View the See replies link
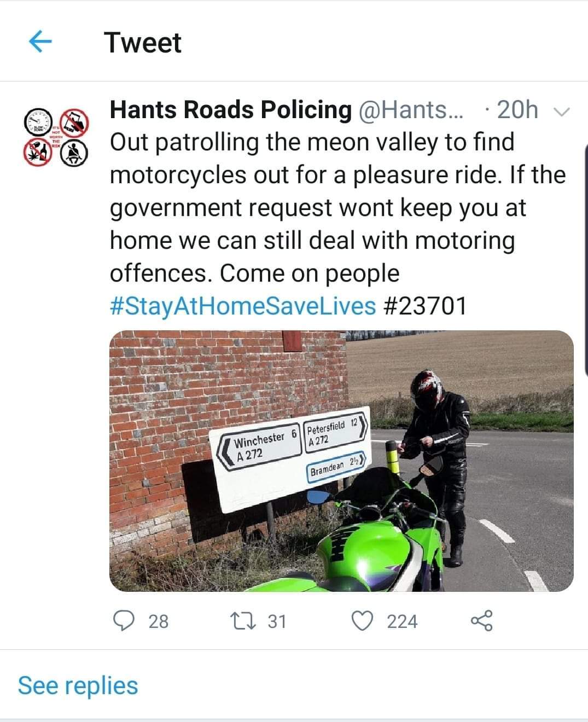Viewport: 588px width, 722px height. (x=78, y=685)
